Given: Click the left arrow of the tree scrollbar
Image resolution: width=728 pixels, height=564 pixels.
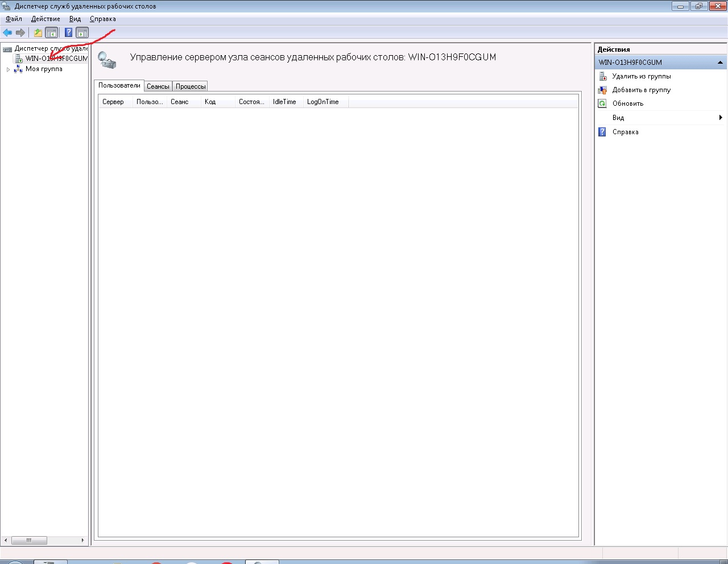Looking at the screenshot, I should [x=6, y=540].
